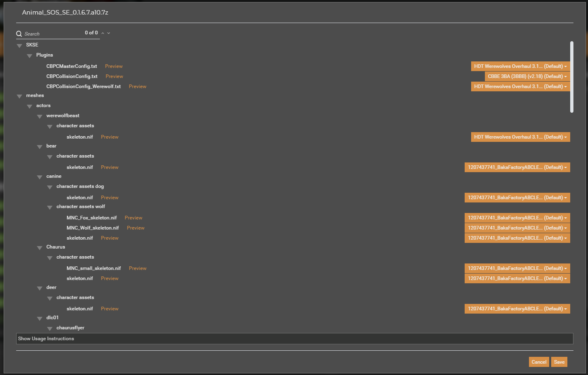
Task: Collapse werewolfbeast character assets folder
Action: (x=50, y=126)
